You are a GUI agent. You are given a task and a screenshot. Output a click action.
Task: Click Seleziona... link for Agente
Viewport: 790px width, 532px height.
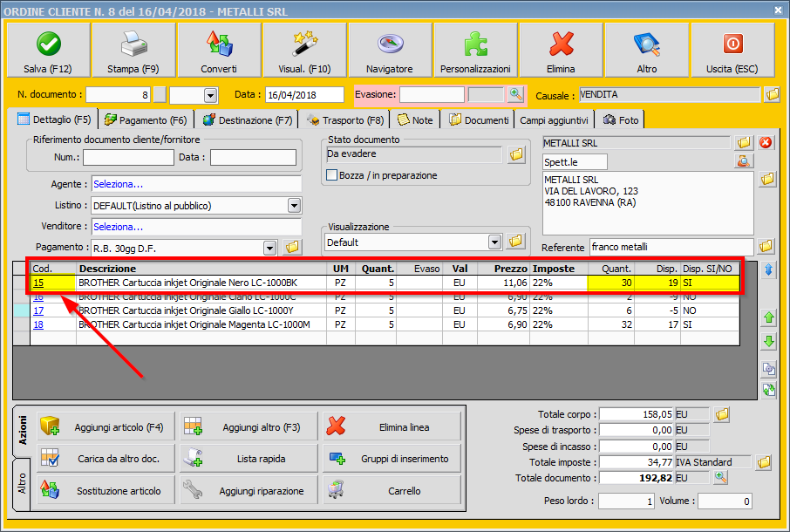pyautogui.click(x=119, y=184)
